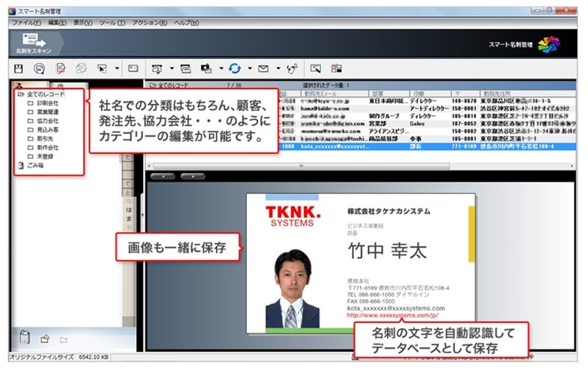This screenshot has height=372, width=588.
Task: Select the 協力会社 folder
Action: click(43, 121)
